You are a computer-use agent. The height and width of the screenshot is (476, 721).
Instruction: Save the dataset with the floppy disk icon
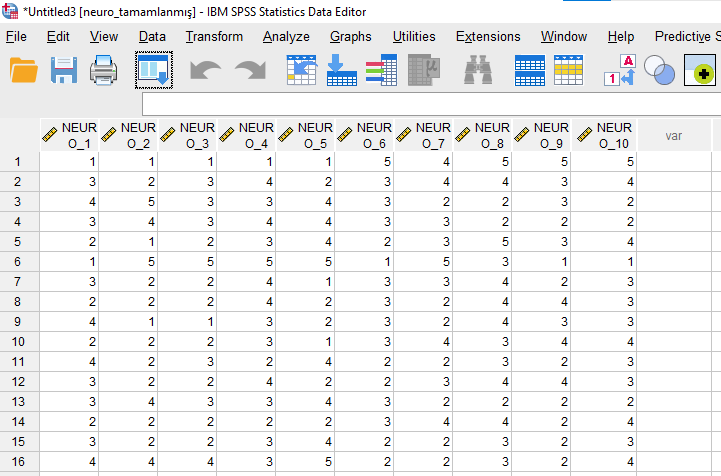(64, 70)
